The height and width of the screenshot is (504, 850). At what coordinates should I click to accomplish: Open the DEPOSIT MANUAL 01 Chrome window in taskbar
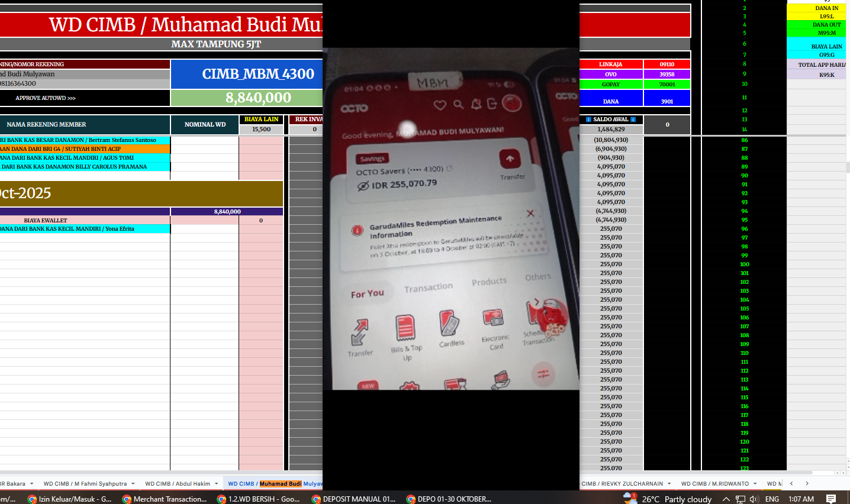354,499
